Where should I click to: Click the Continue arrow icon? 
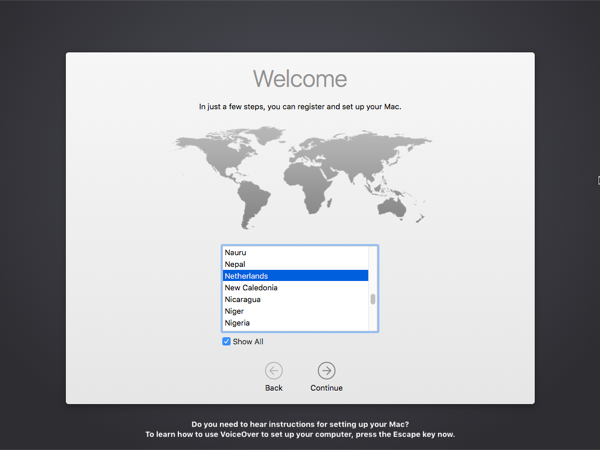pyautogui.click(x=326, y=371)
